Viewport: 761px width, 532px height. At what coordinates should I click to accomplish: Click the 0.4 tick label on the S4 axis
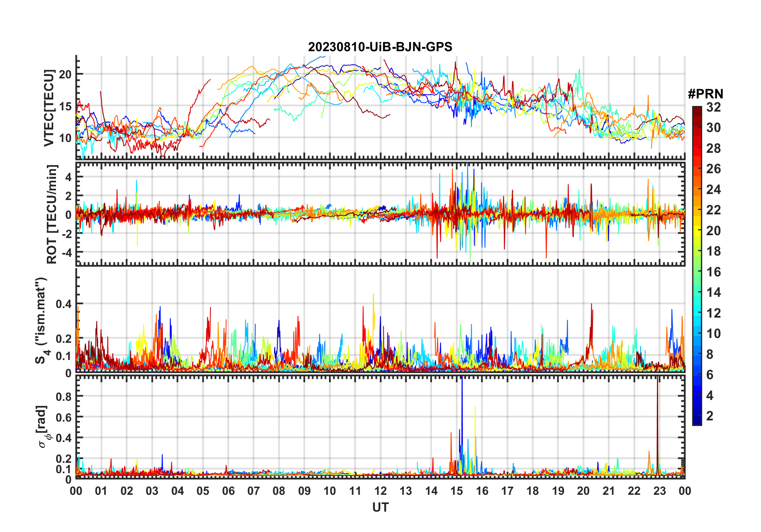(x=63, y=304)
